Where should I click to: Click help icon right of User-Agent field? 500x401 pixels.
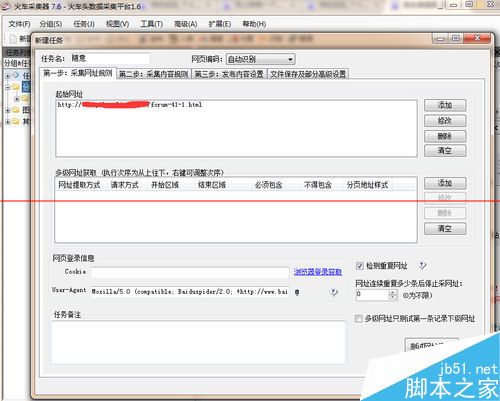[x=334, y=292]
